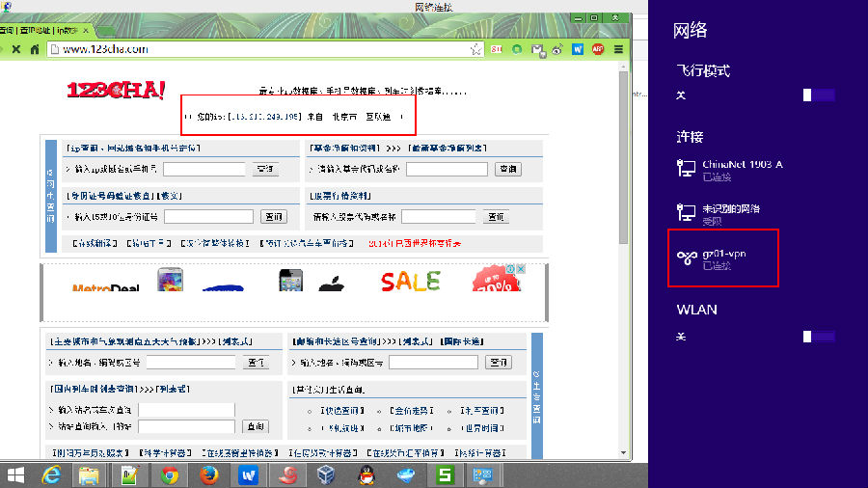Open the red 2014 巴西世界杯 schedule link
Viewport: 868px width, 488px height.
click(415, 243)
